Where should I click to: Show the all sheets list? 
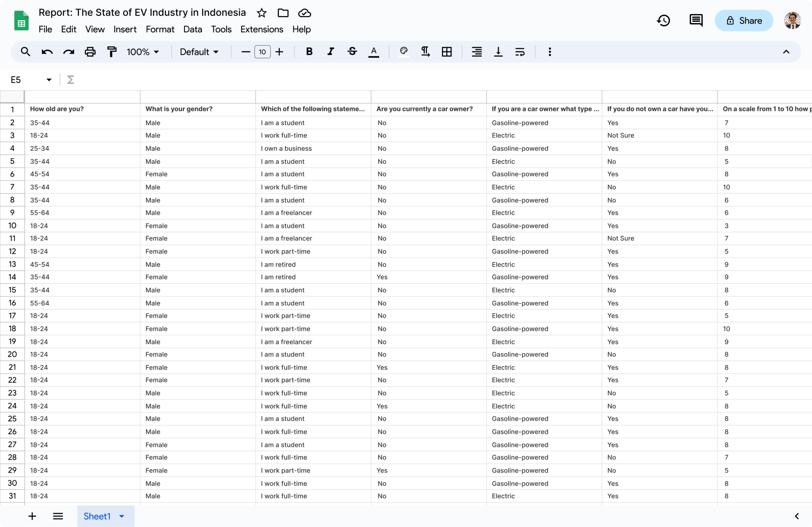pyautogui.click(x=58, y=516)
